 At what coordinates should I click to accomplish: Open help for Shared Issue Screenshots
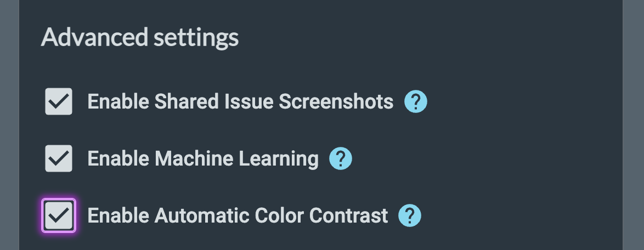(x=415, y=102)
